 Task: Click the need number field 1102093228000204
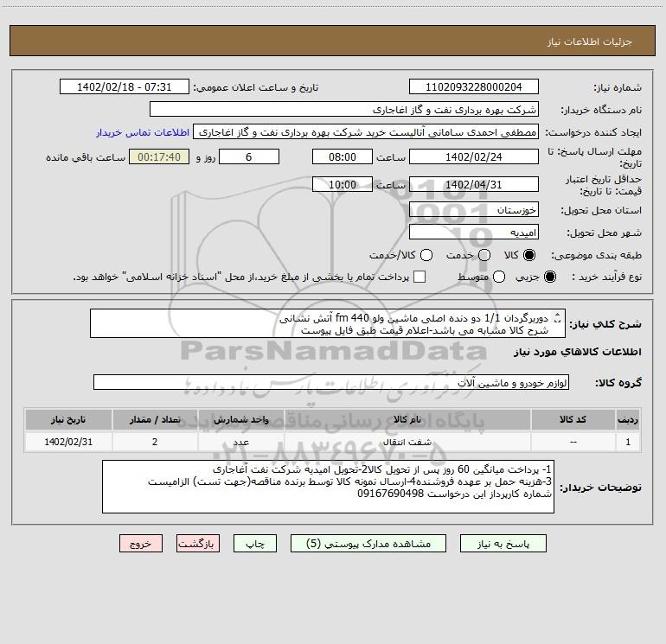474,87
